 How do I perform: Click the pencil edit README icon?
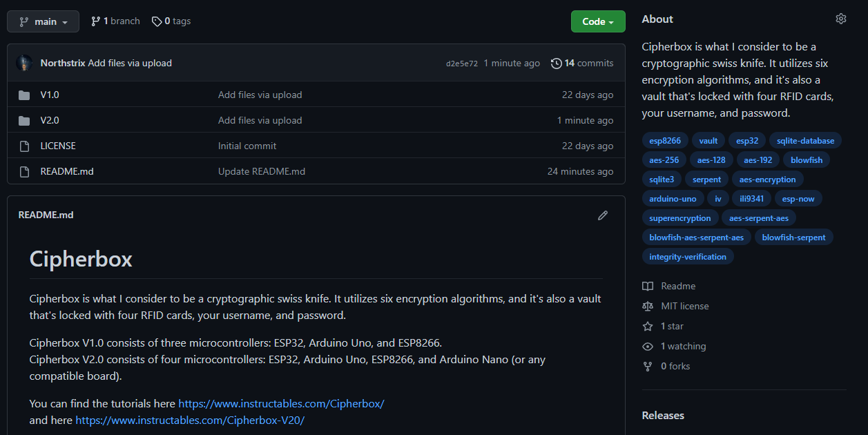[x=603, y=215]
